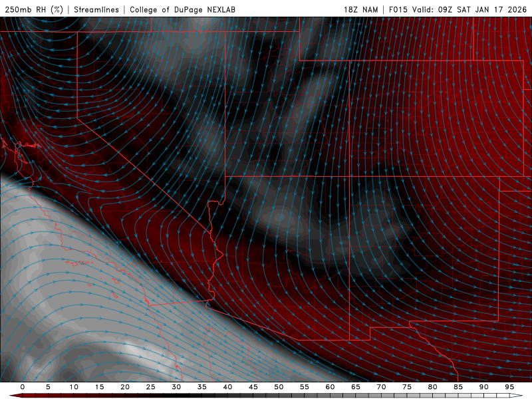532x399 pixels.
Task: Click the "250mb RH (%)" title text
Action: coord(34,9)
